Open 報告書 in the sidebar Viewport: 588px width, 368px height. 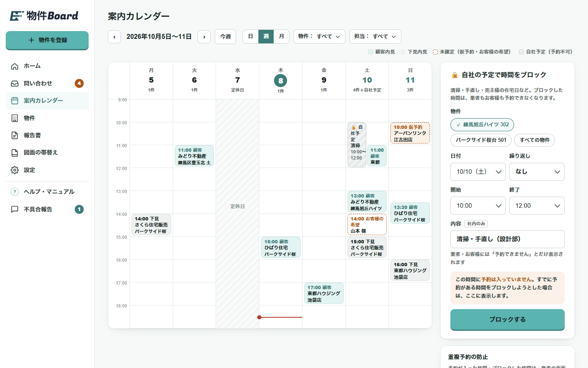[47, 135]
